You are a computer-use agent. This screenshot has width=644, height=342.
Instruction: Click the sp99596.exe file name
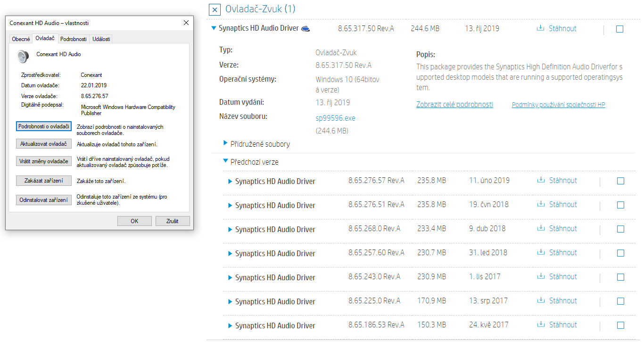tap(335, 118)
